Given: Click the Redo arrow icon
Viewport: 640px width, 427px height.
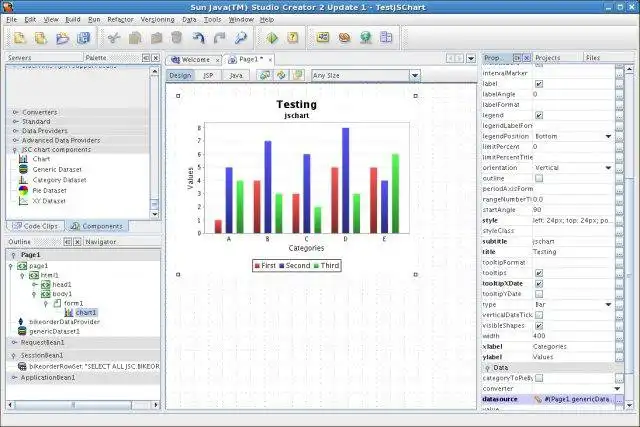Looking at the screenshot, I should (x=220, y=38).
